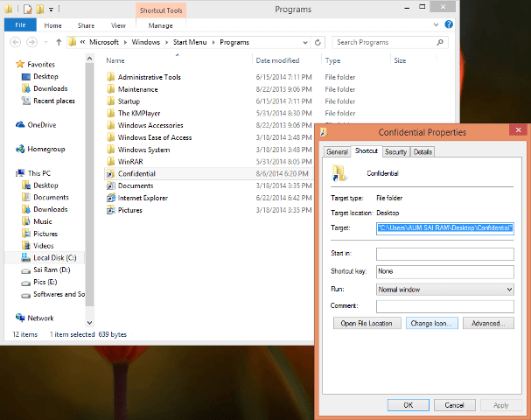Click the Comment field

(445, 306)
